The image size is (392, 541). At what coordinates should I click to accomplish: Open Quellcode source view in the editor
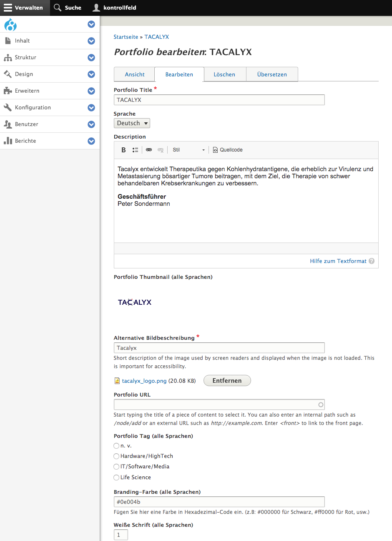(x=228, y=150)
